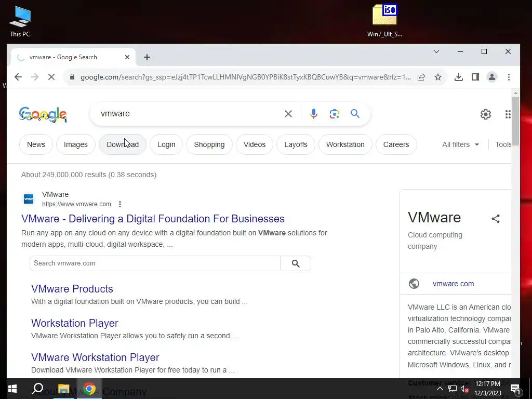Submit the vmware.com site search
532x399 pixels.
(x=296, y=263)
